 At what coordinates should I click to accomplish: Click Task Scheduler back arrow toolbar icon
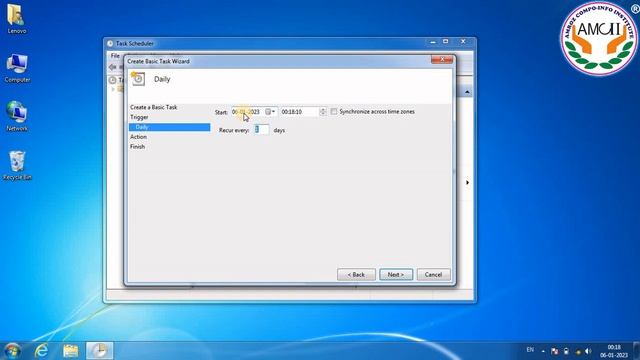(113, 67)
